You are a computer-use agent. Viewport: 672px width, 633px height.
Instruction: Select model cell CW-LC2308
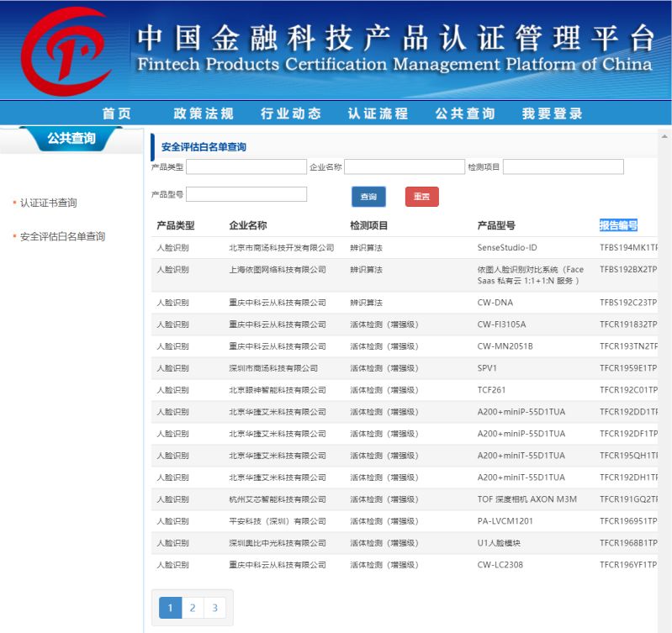(x=500, y=564)
